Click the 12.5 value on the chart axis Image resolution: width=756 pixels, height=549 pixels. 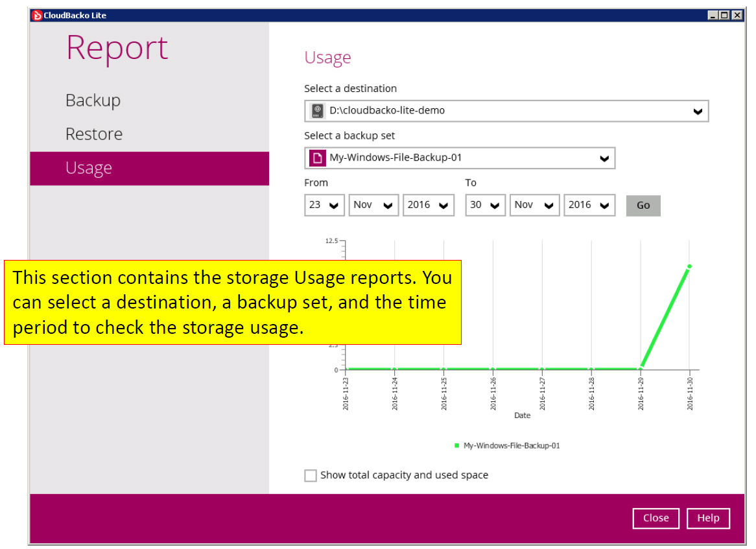[332, 241]
